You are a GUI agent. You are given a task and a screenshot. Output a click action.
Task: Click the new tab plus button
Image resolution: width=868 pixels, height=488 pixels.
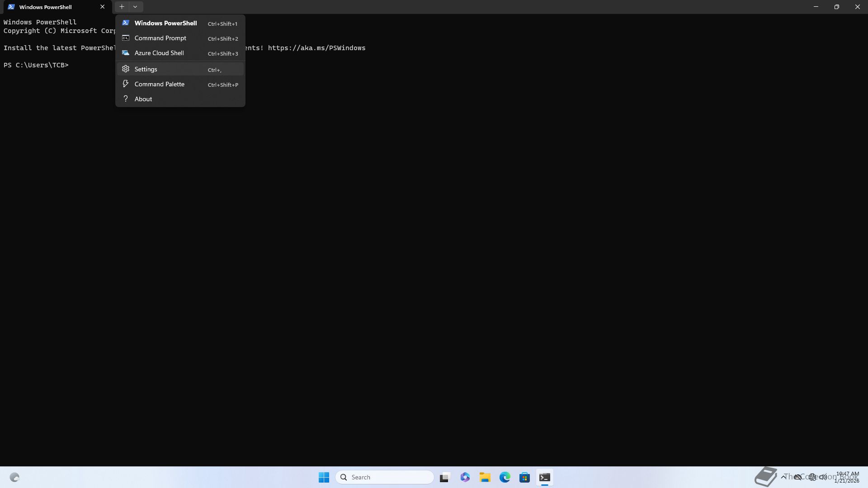click(122, 7)
